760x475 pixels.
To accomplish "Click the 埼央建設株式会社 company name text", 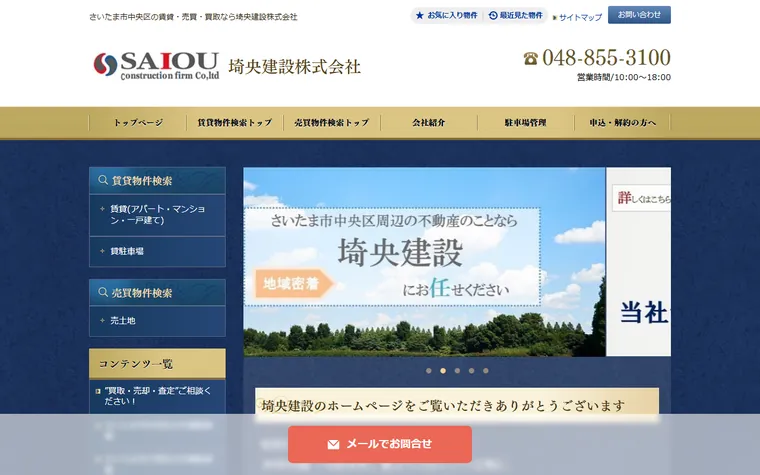I will (295, 67).
